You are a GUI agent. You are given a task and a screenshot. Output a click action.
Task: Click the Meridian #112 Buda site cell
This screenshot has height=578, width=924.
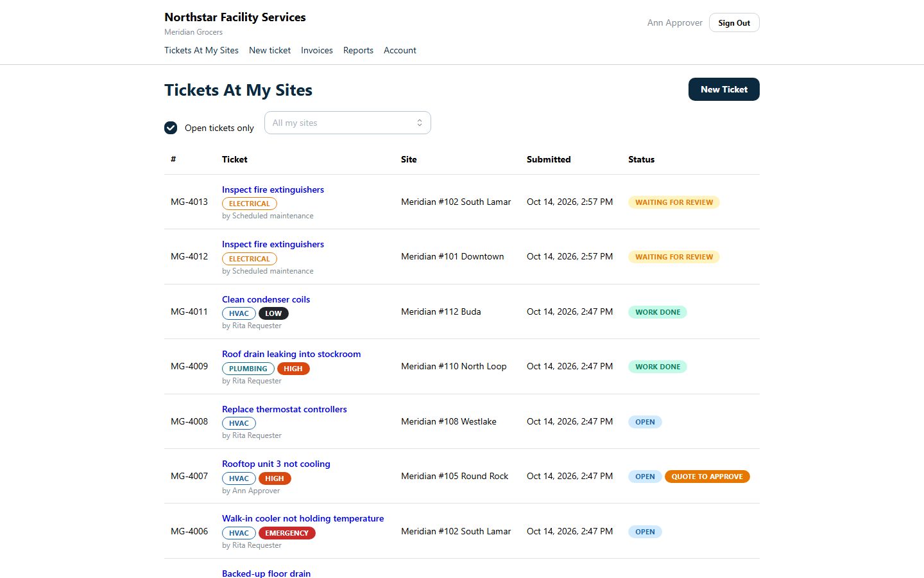pyautogui.click(x=441, y=311)
